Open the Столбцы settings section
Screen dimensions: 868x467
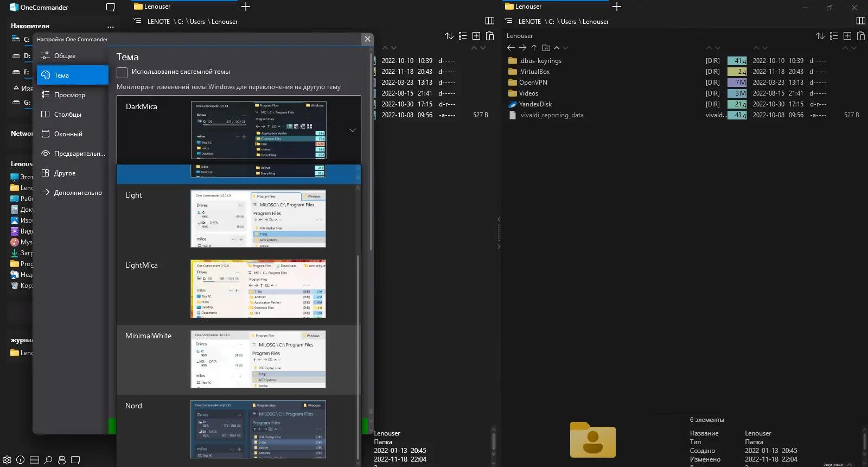point(73,115)
